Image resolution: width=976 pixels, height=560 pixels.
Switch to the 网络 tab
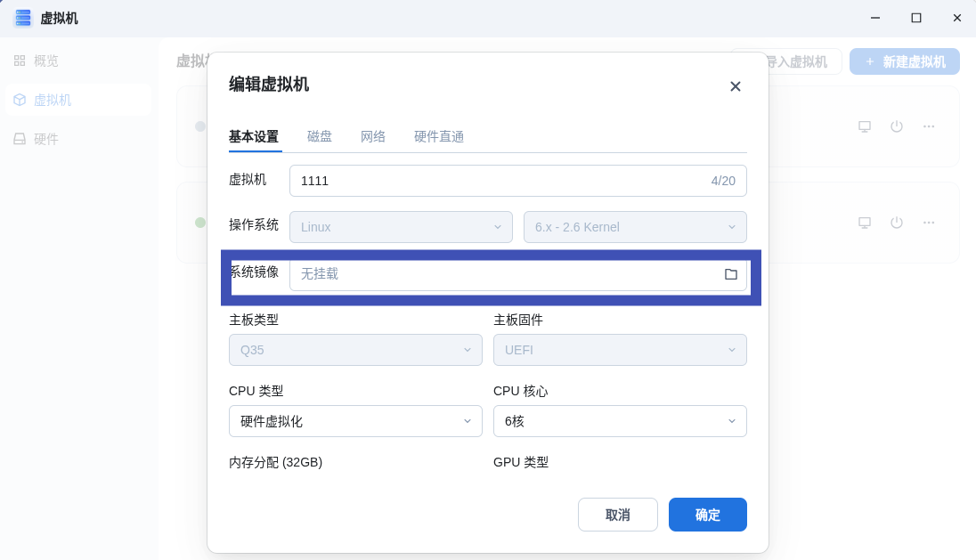point(373,136)
